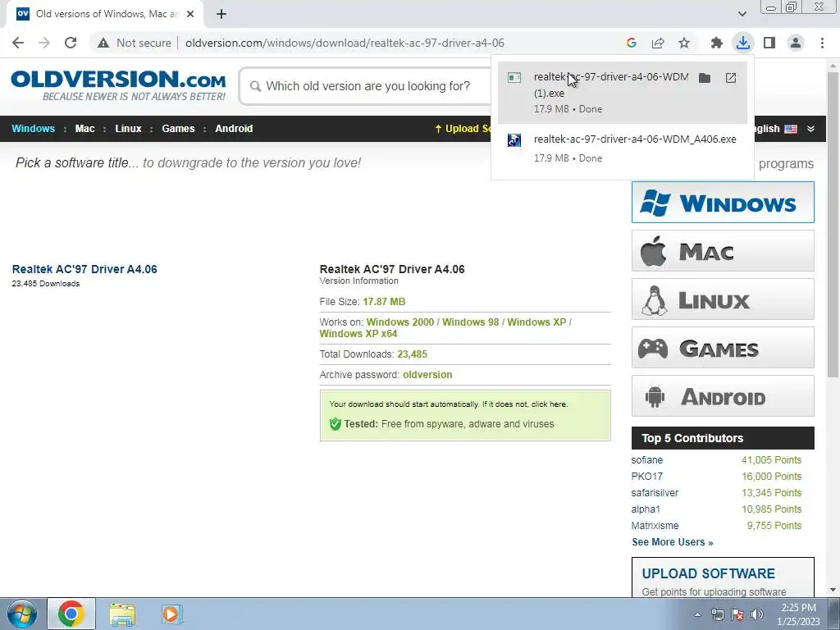Close the Old versions of Windows tab
840x630 pixels.
[190, 14]
